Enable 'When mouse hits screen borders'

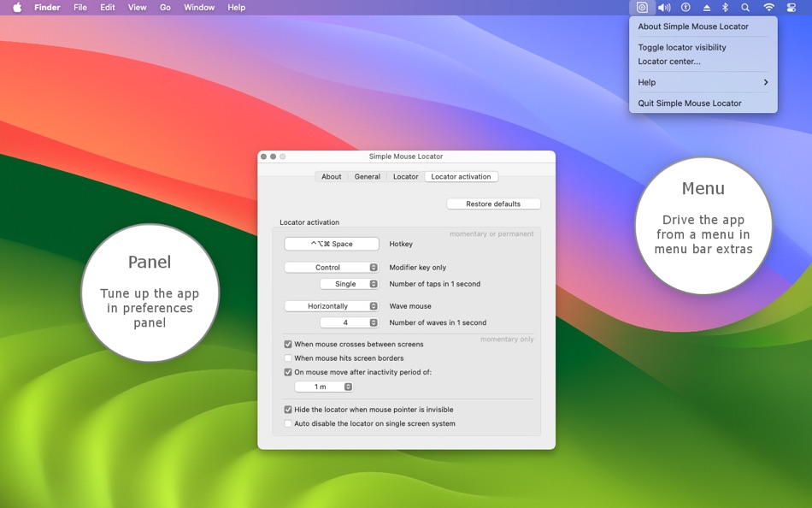click(x=288, y=358)
